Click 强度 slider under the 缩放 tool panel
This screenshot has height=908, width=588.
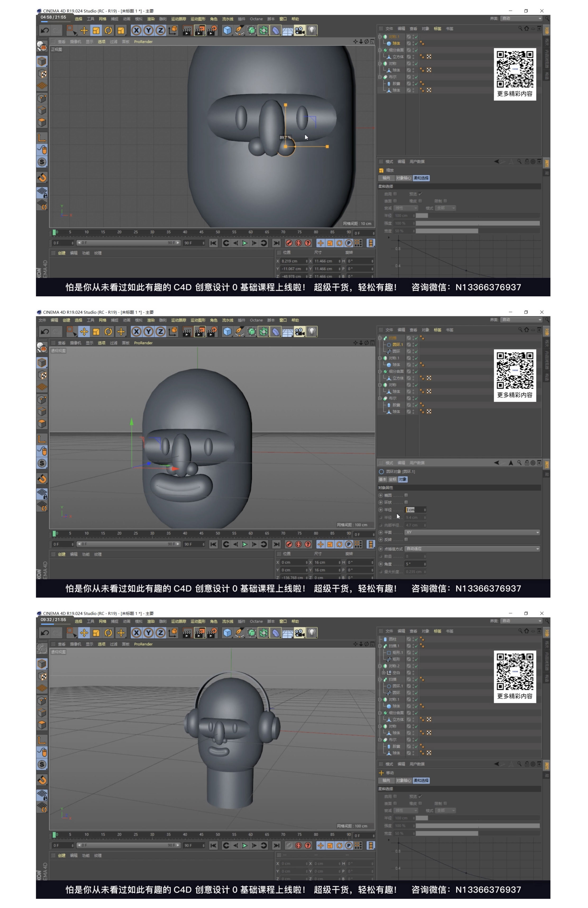tap(477, 223)
